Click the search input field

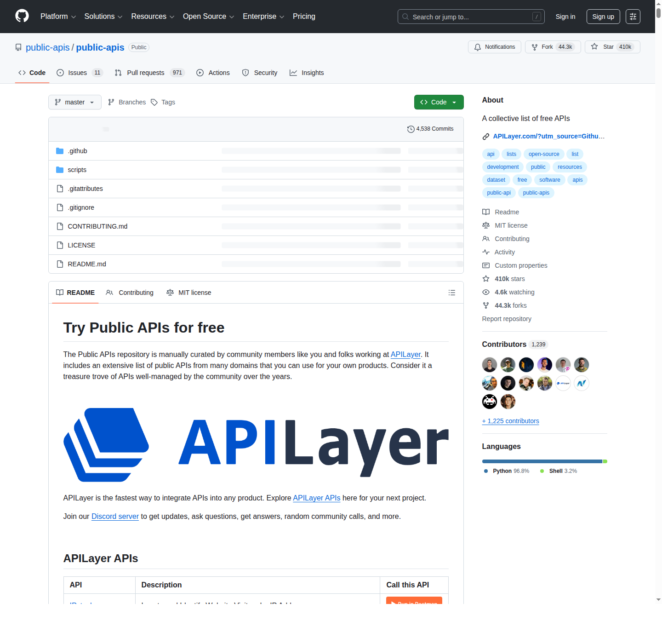pos(471,17)
